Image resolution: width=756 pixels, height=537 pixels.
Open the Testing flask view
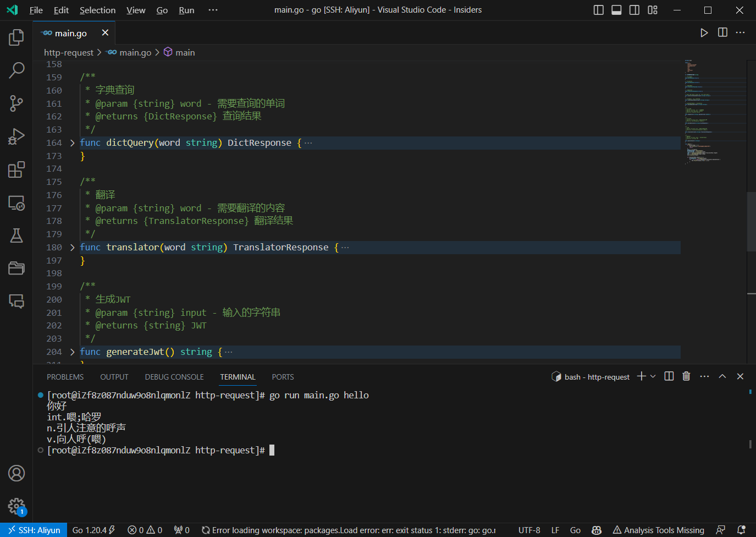pos(16,235)
